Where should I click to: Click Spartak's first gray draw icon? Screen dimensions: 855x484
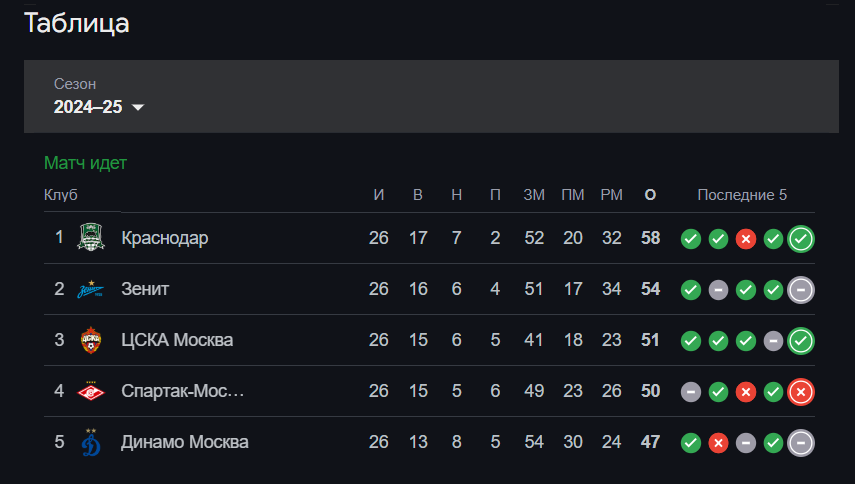[690, 392]
